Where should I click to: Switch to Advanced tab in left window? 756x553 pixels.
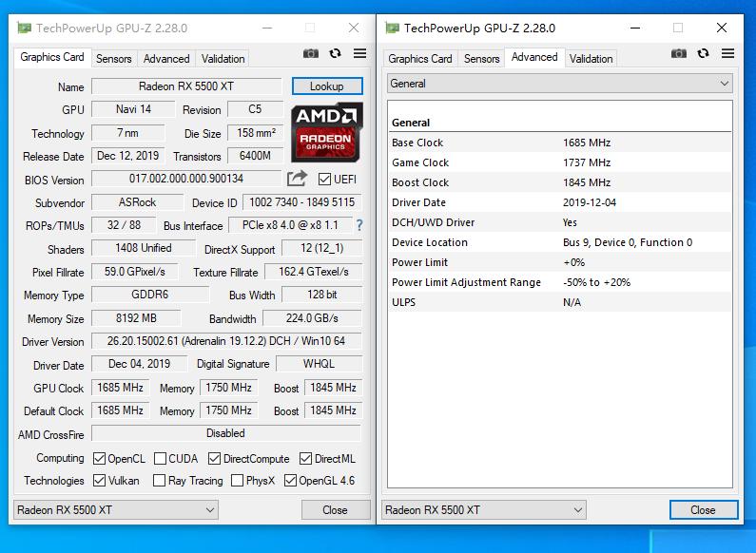[166, 58]
